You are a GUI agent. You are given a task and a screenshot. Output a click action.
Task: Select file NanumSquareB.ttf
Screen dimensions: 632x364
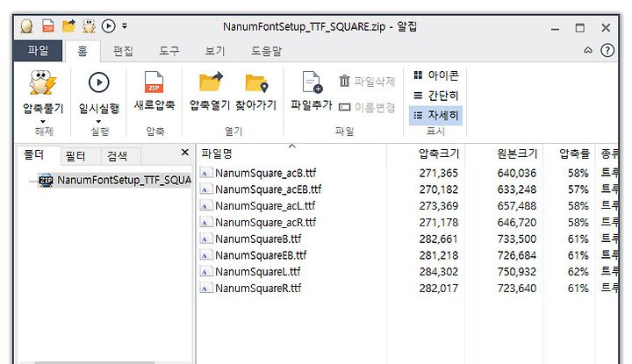coord(258,239)
